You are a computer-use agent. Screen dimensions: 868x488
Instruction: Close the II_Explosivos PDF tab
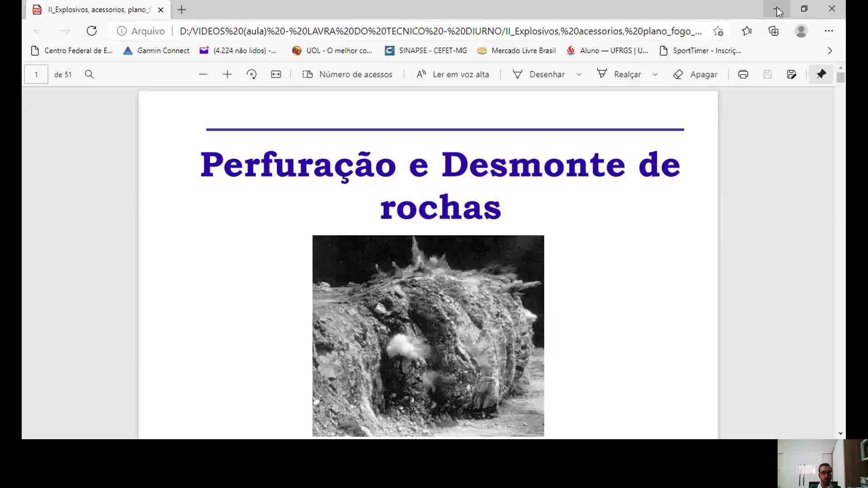click(160, 9)
